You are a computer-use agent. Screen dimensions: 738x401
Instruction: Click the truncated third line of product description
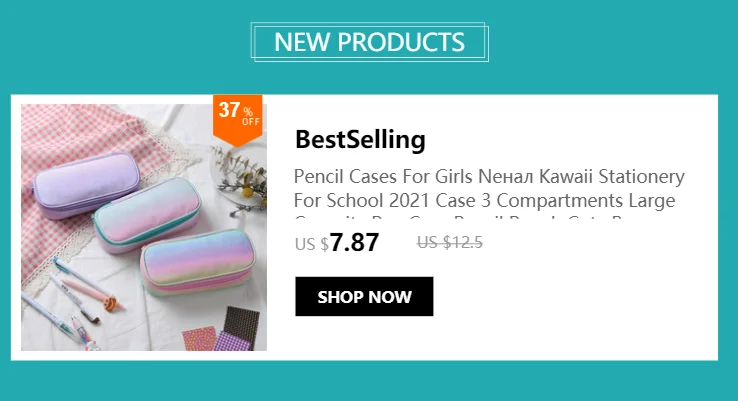(464, 218)
